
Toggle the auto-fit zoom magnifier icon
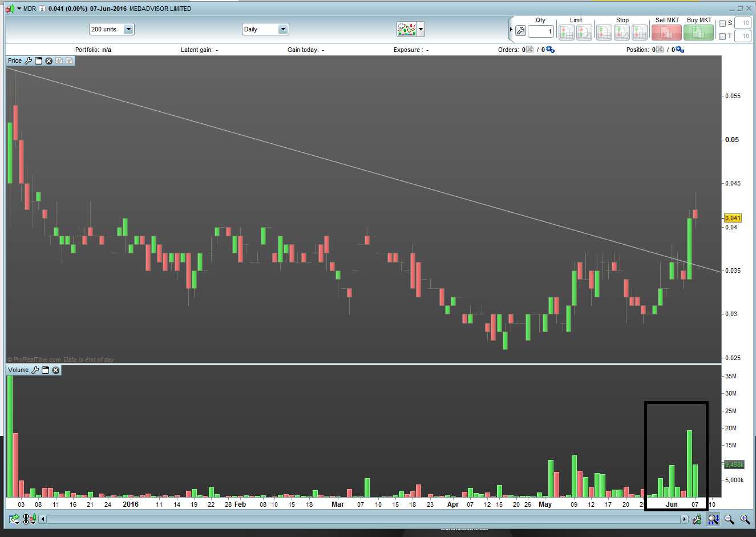pos(713,519)
